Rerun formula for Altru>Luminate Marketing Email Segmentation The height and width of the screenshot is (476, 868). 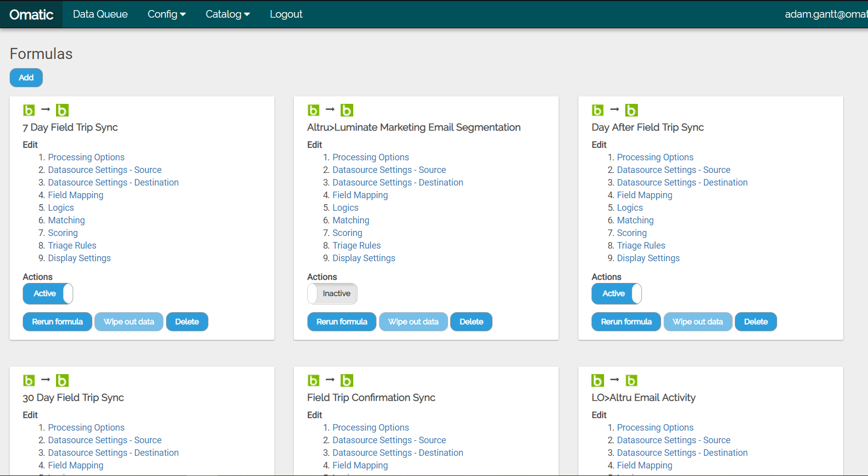[342, 322]
